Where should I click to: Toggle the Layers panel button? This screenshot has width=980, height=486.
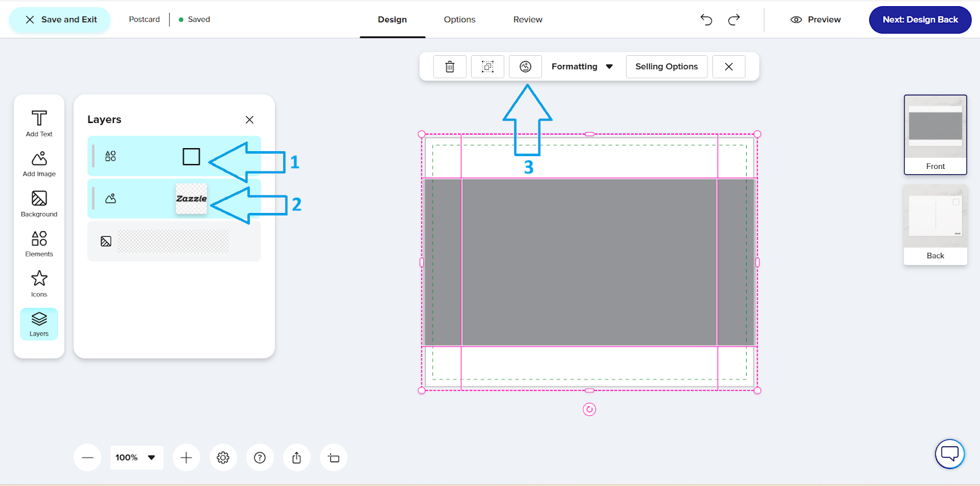pyautogui.click(x=39, y=324)
